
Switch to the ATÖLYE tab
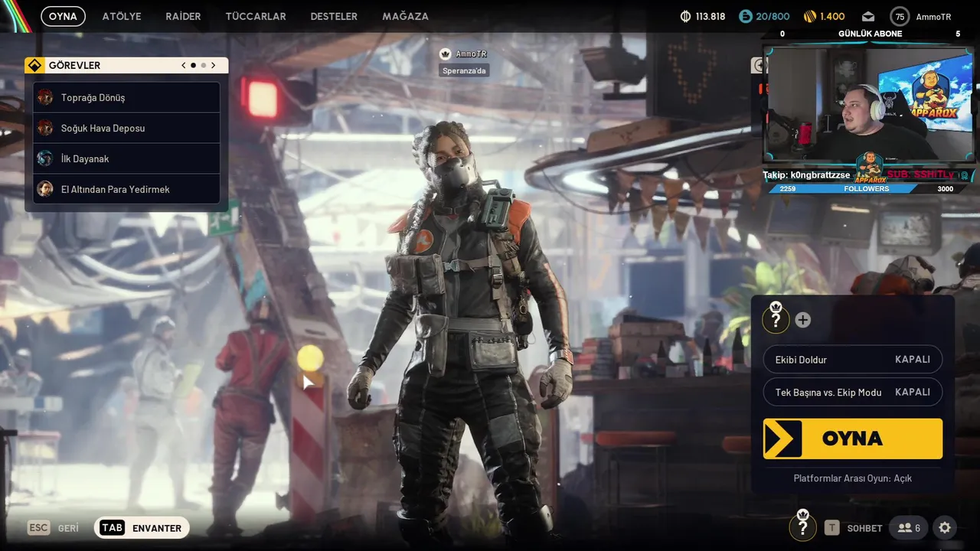122,16
